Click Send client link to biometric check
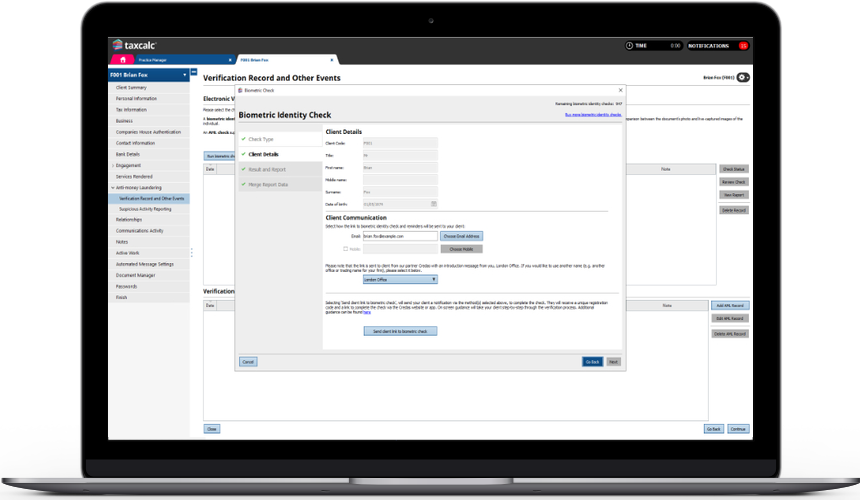The image size is (860, 500). (x=400, y=330)
